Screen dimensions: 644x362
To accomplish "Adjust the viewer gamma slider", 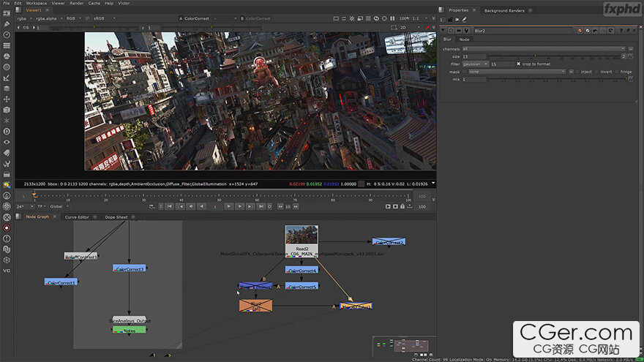I will click(211, 28).
